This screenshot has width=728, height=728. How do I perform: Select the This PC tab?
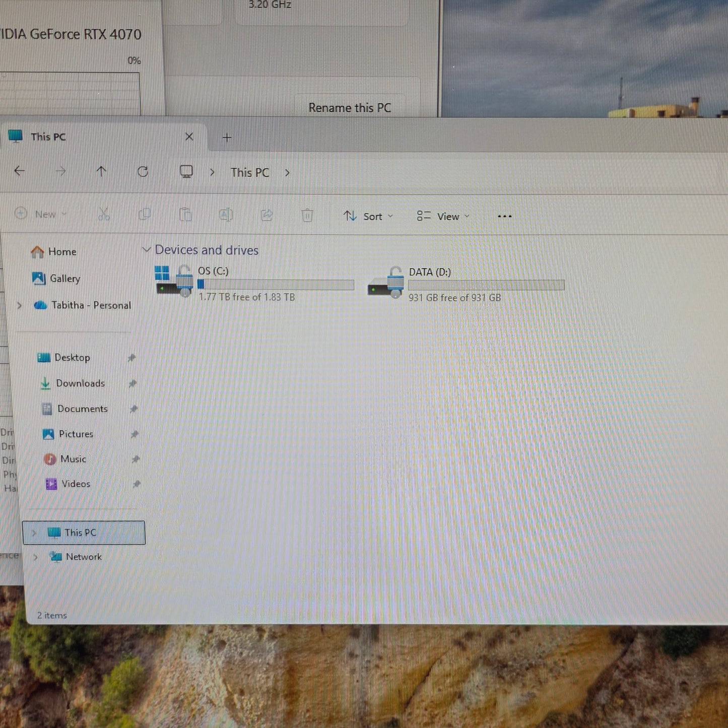click(x=48, y=137)
